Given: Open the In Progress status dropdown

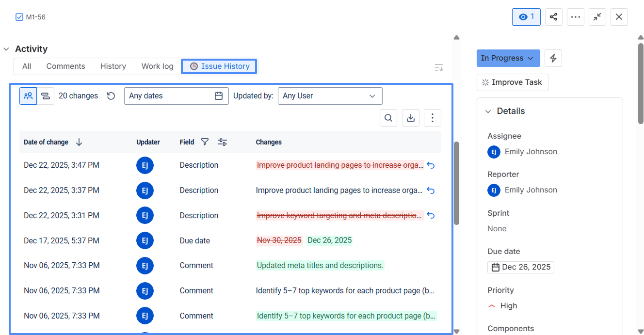Looking at the screenshot, I should [x=507, y=58].
